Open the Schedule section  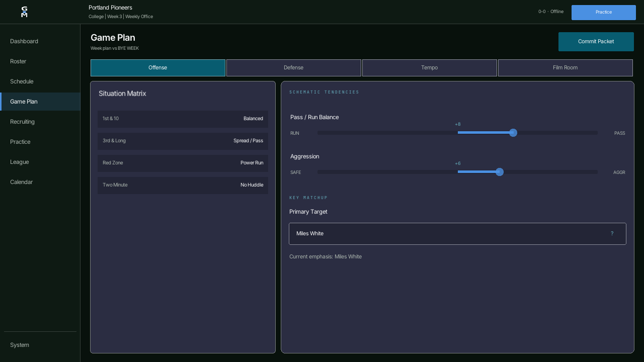coord(40,81)
